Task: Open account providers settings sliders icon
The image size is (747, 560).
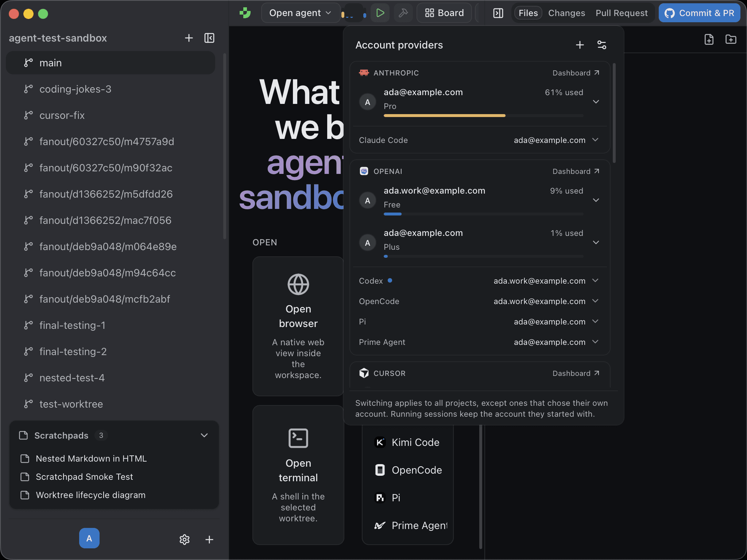Action: 602,45
